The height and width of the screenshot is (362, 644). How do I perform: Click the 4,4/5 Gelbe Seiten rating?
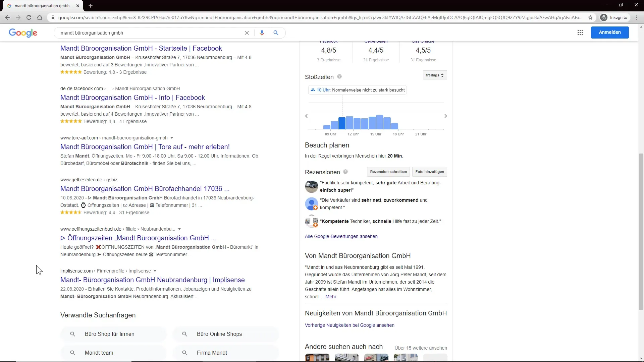(x=376, y=50)
